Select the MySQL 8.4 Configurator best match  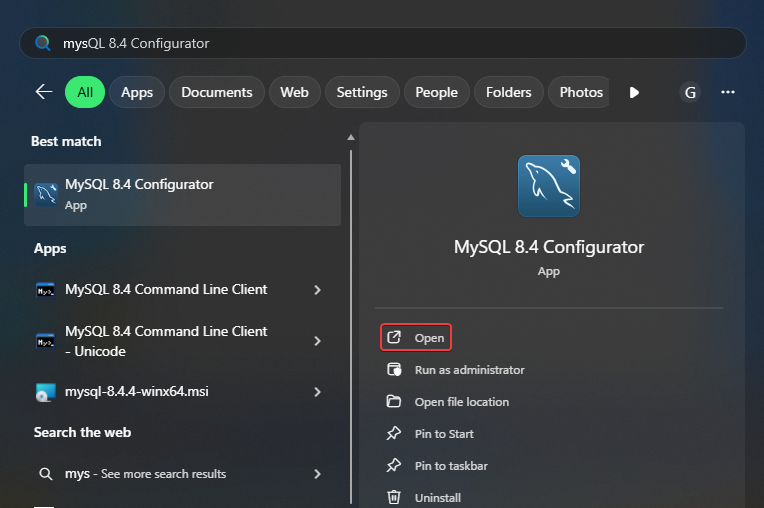(182, 194)
